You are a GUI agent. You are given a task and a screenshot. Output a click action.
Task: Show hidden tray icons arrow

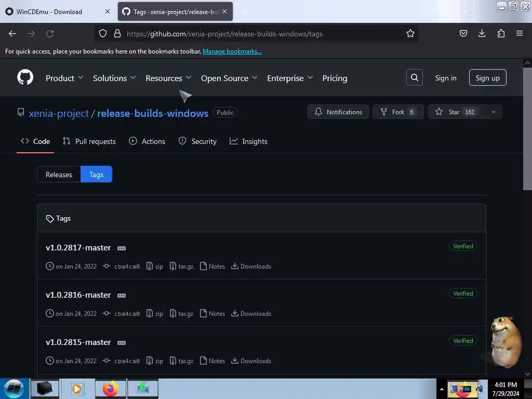click(442, 389)
